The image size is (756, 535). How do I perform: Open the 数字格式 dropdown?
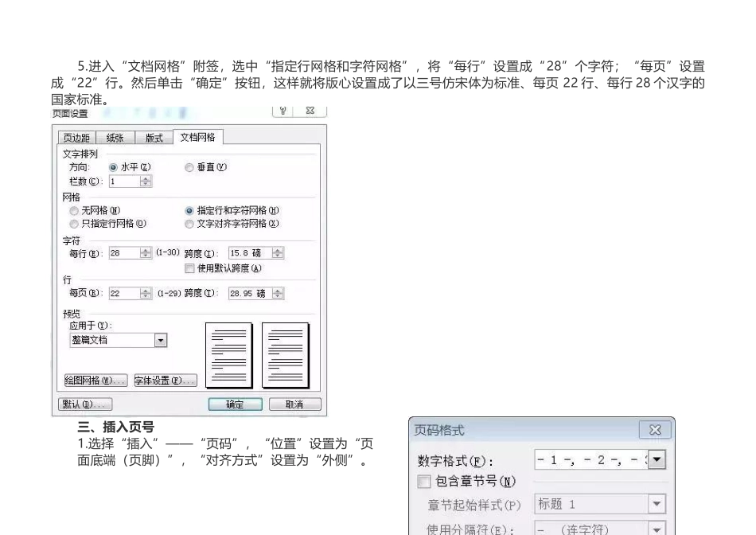tap(656, 459)
